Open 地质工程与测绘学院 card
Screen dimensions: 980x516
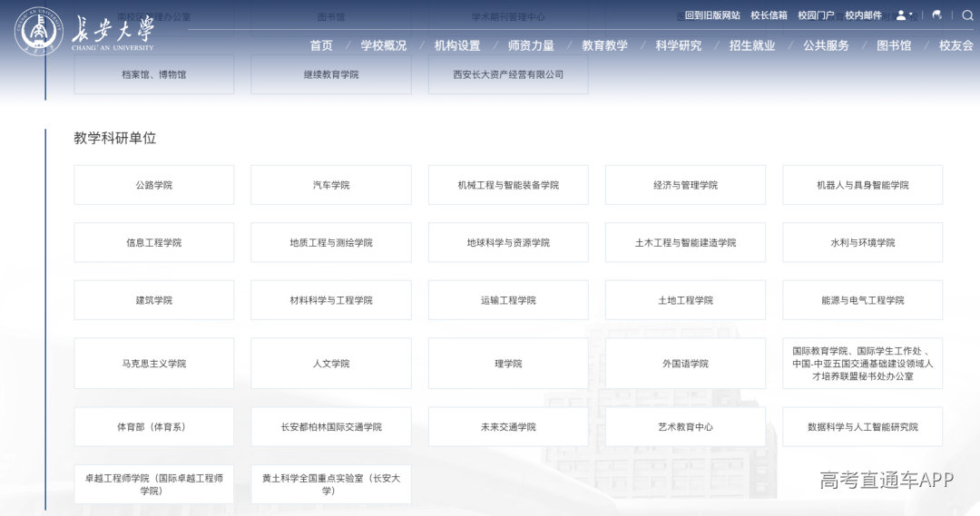point(331,242)
